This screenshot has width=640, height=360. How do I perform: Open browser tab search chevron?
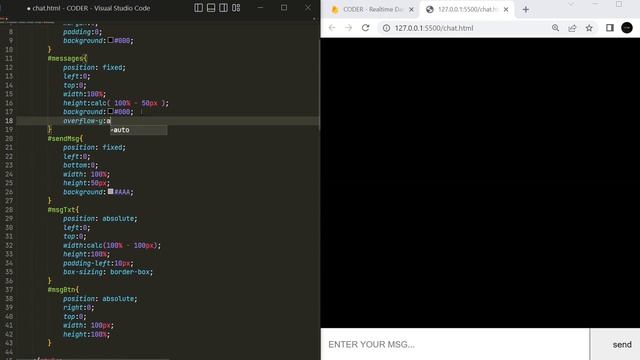tap(571, 4)
